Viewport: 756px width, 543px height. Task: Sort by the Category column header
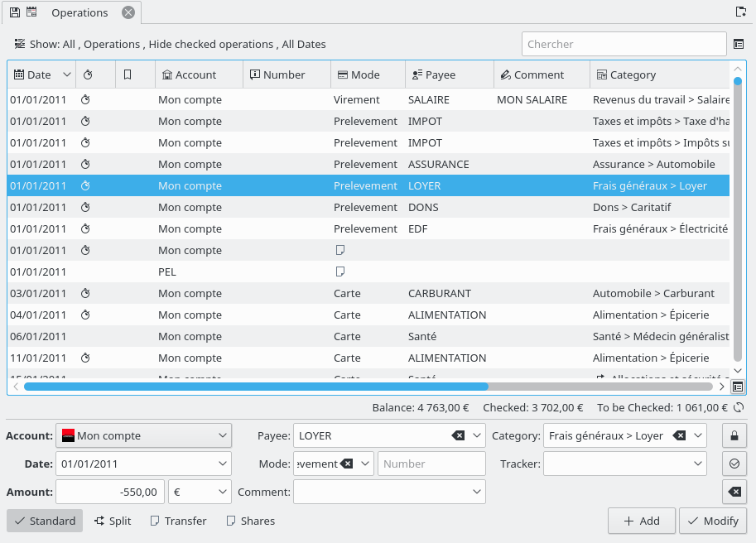(659, 74)
